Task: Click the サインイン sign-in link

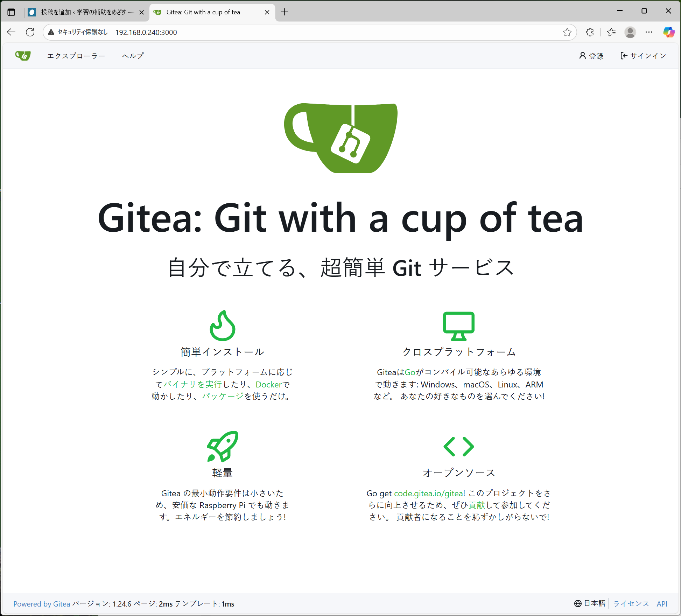Action: click(643, 56)
